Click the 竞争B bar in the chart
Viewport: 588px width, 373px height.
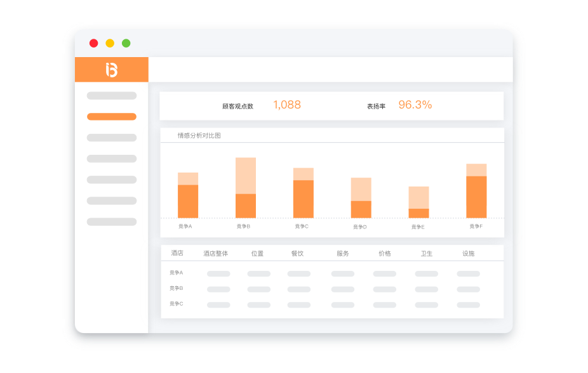coord(246,187)
